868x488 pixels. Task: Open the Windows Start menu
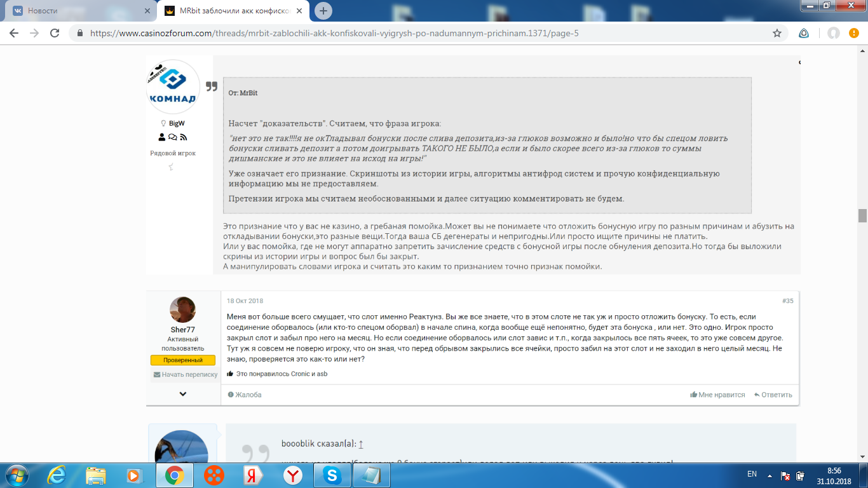pyautogui.click(x=17, y=475)
